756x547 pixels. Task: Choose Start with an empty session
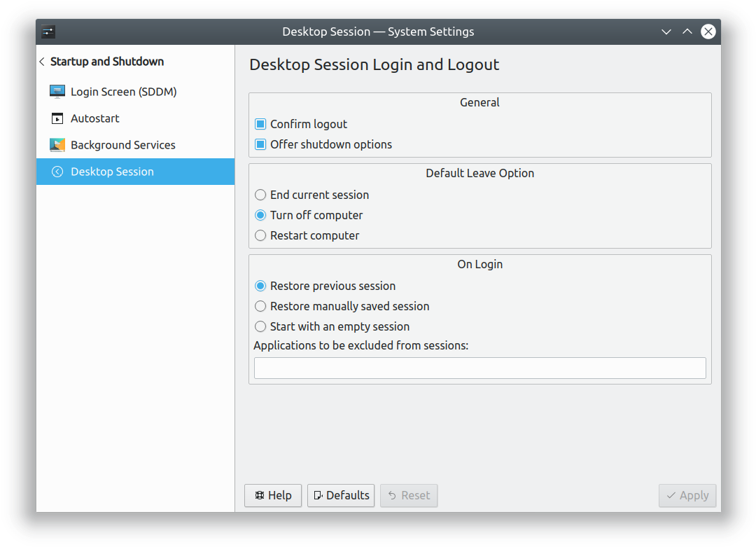(x=260, y=326)
